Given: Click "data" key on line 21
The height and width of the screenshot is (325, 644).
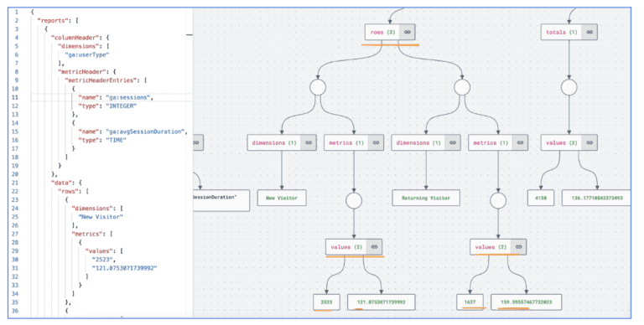Looking at the screenshot, I should (61, 183).
